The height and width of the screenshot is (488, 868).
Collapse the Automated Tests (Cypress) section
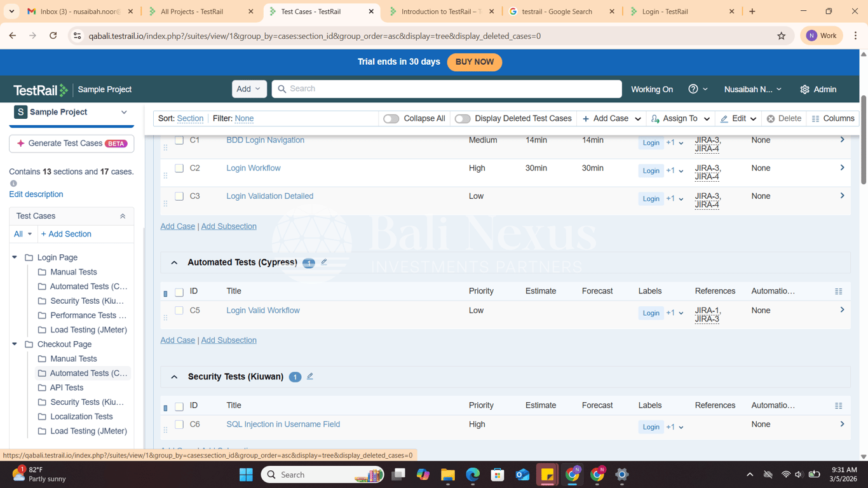click(174, 262)
